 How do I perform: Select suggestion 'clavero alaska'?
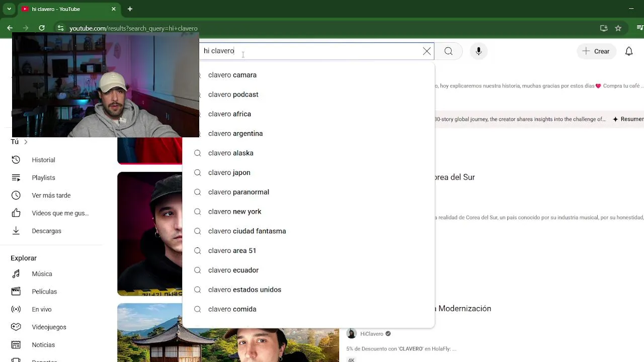tap(308, 153)
